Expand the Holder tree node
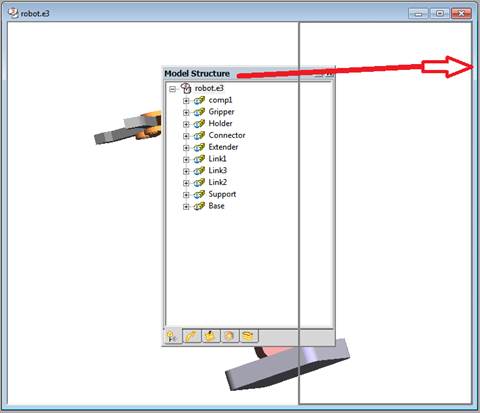This screenshot has height=413, width=480. point(186,124)
